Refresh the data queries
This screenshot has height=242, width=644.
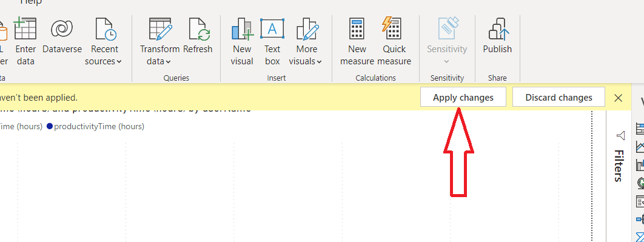pos(198,41)
